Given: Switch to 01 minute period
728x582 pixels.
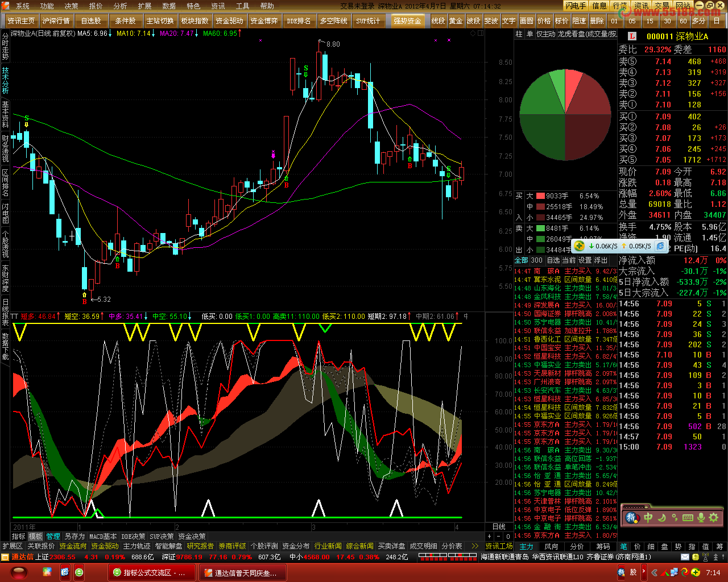Looking at the screenshot, I should tap(614, 21).
